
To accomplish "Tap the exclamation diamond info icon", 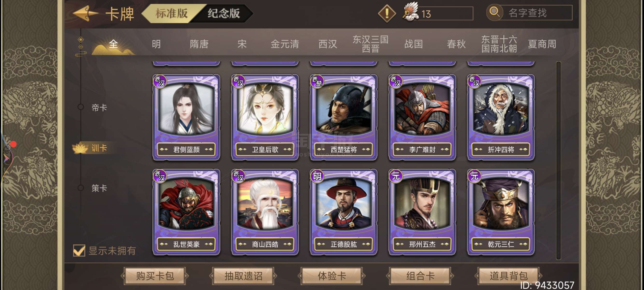I will click(387, 13).
